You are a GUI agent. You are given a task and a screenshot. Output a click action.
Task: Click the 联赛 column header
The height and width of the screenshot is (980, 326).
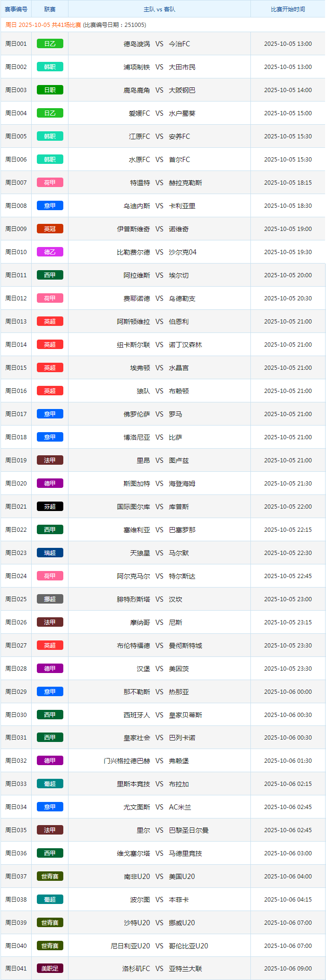pyautogui.click(x=50, y=9)
